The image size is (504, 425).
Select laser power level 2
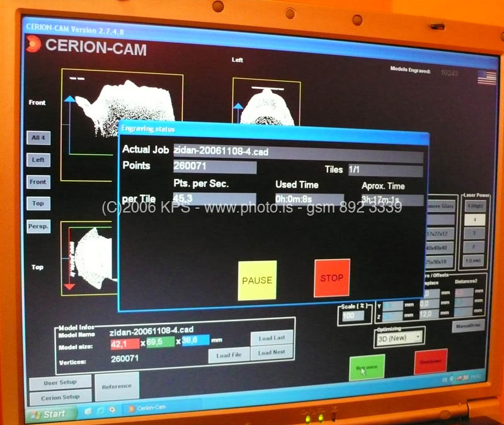474,247
